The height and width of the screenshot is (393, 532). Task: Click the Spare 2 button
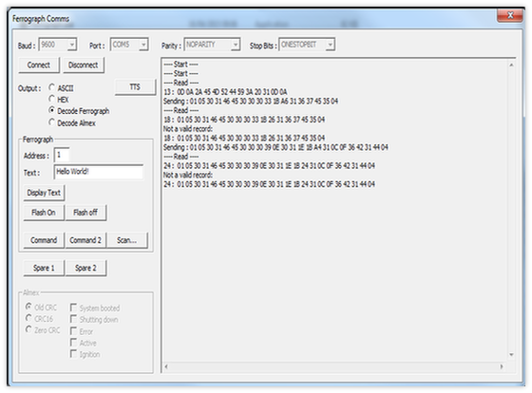tap(85, 269)
